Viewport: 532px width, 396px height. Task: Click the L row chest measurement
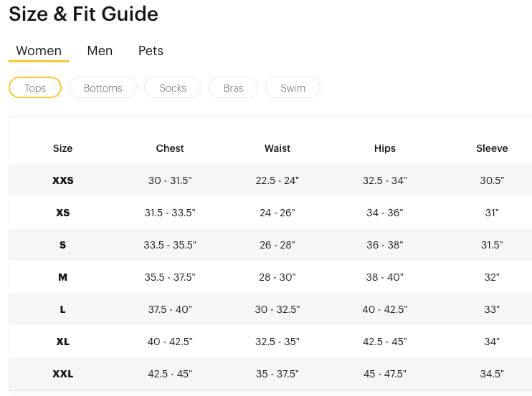(x=170, y=309)
